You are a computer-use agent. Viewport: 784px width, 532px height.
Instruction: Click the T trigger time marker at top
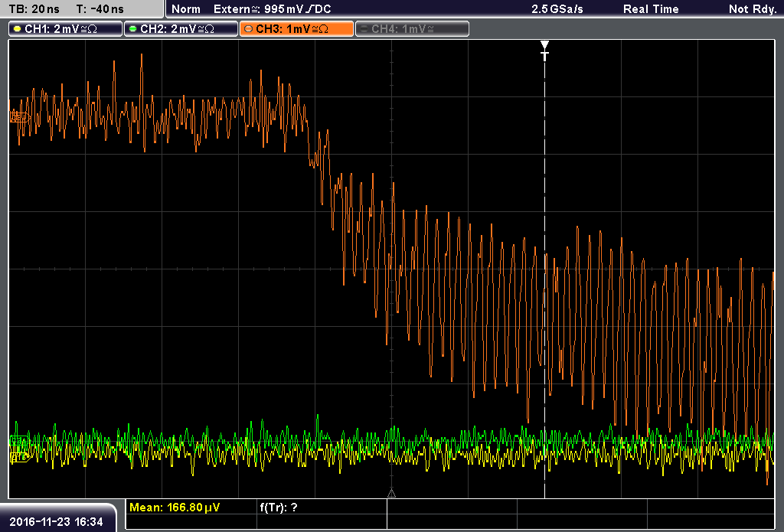click(544, 50)
